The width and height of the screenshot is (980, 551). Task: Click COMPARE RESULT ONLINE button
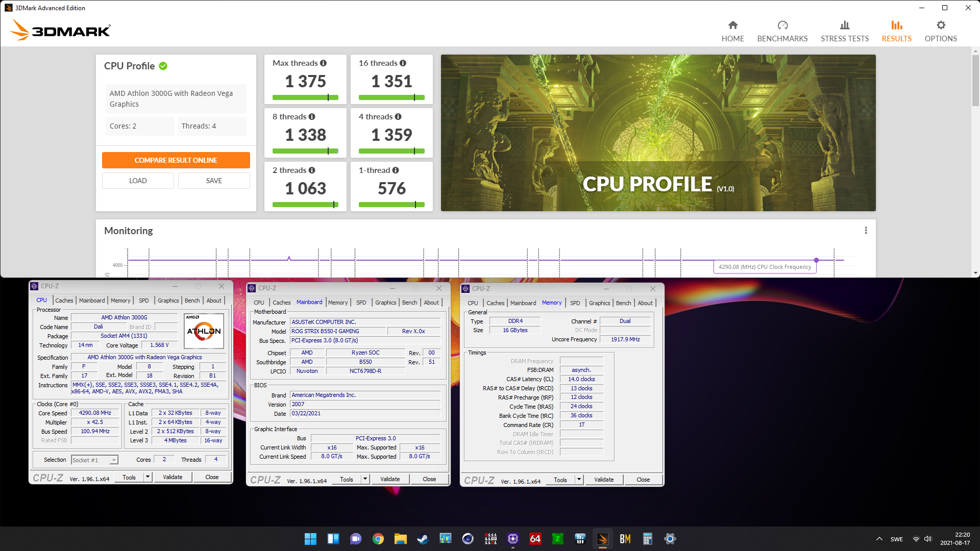click(176, 160)
